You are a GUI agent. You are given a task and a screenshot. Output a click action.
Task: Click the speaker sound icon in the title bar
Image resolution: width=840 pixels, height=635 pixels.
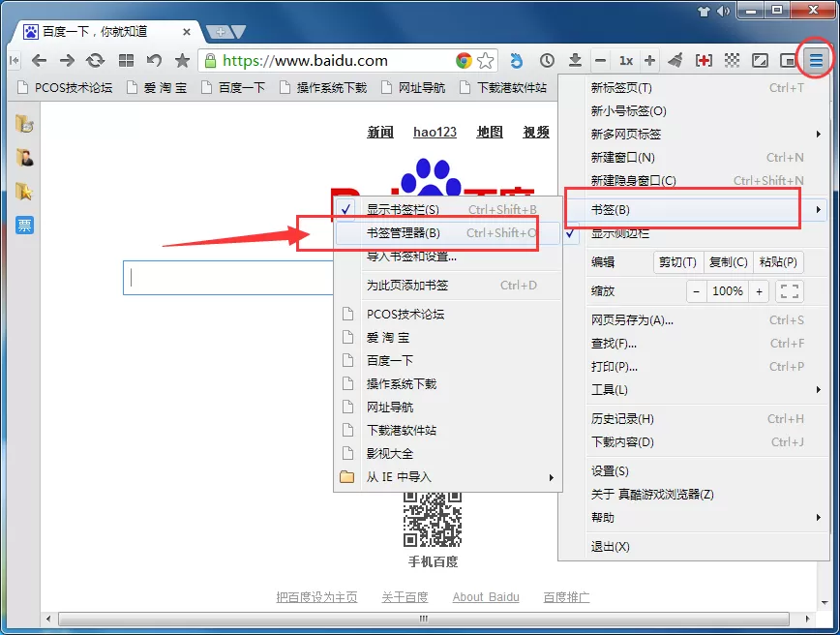pos(723,12)
